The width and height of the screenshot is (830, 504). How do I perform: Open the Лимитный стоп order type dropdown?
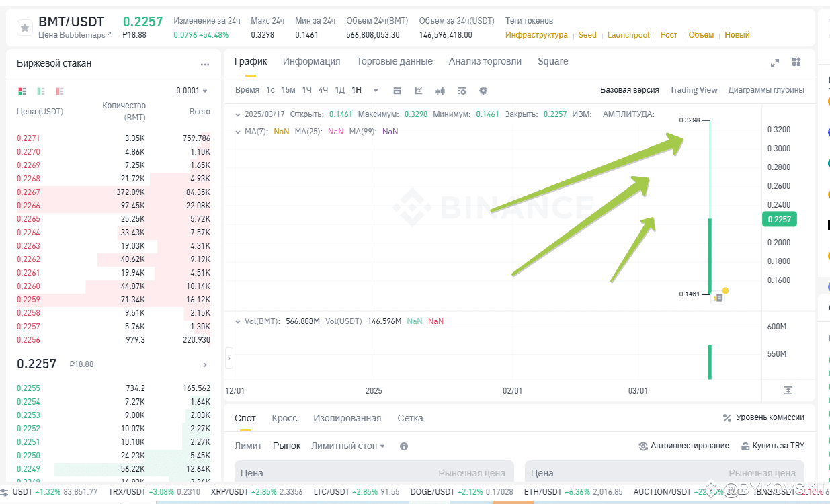point(347,445)
